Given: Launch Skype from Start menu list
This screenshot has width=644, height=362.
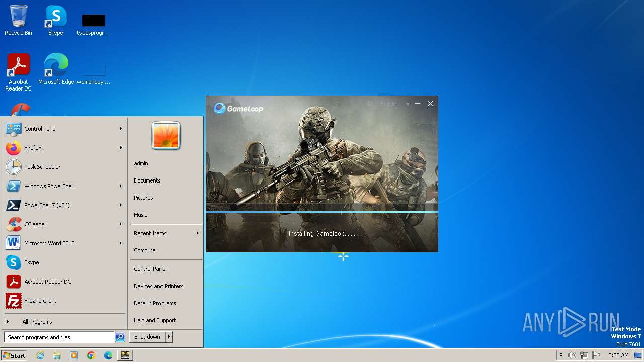Looking at the screenshot, I should click(x=64, y=262).
